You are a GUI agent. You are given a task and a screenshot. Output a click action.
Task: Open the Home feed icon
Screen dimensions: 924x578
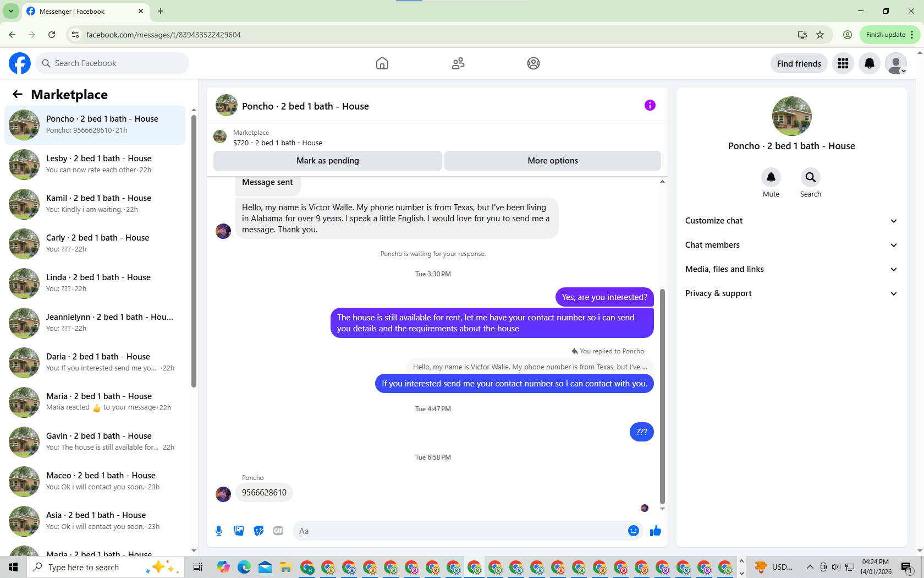tap(382, 63)
